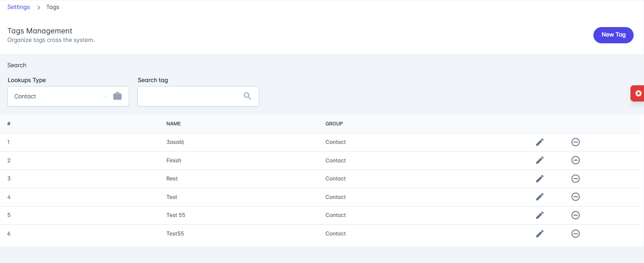Select the tag name Test55
The image size is (644, 263).
175,234
